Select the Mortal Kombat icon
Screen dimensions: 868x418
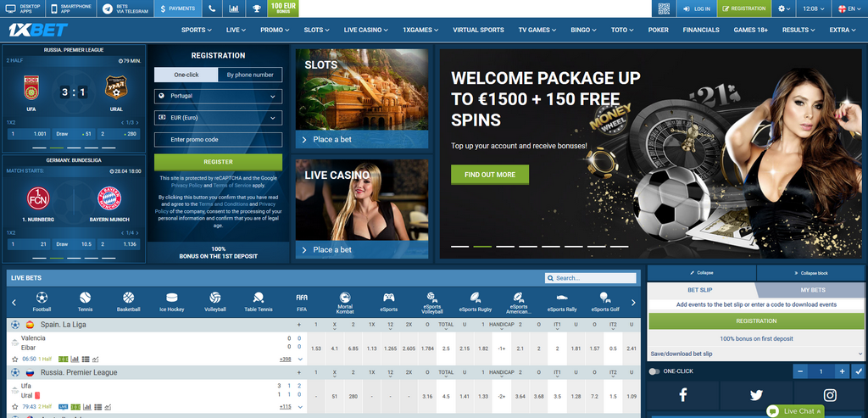(x=345, y=298)
